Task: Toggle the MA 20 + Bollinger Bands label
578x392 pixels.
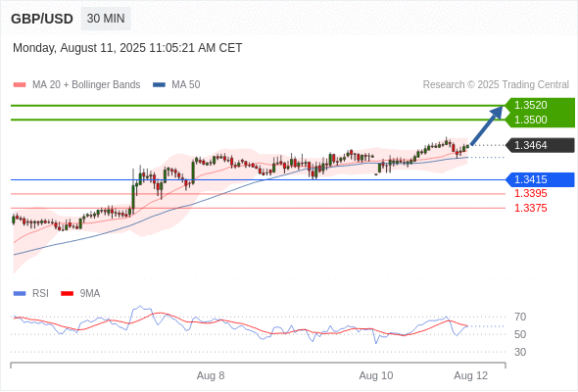Action: click(86, 85)
